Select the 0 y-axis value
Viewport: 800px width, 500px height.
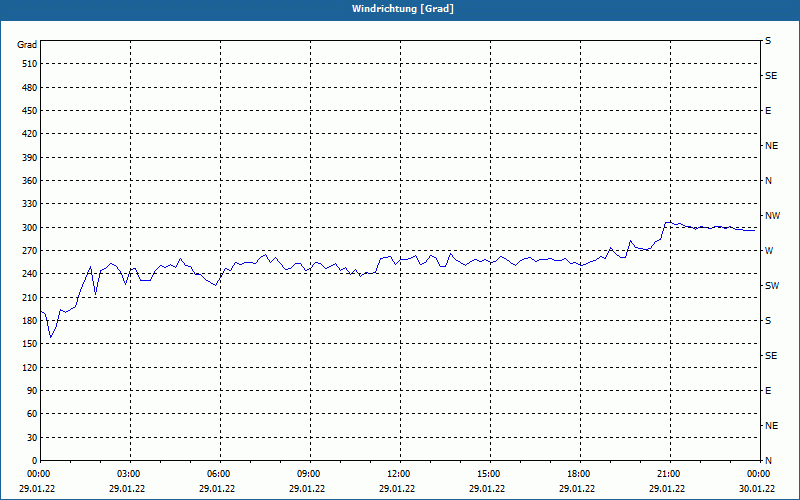[34, 461]
